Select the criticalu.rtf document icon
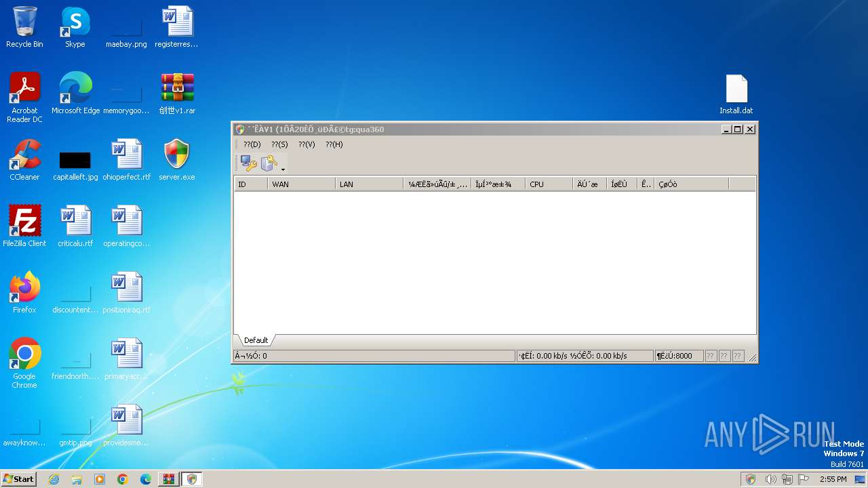Screen dimensions: 868x488 (75, 226)
